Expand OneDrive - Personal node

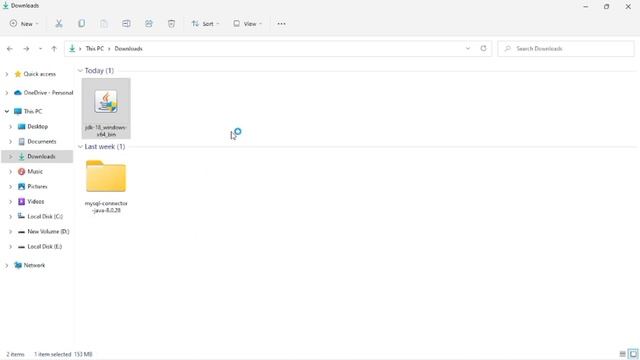tap(7, 93)
